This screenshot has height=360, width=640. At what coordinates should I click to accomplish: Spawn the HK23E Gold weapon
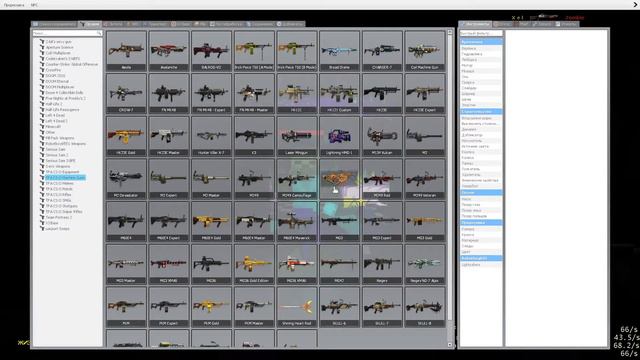[126, 136]
